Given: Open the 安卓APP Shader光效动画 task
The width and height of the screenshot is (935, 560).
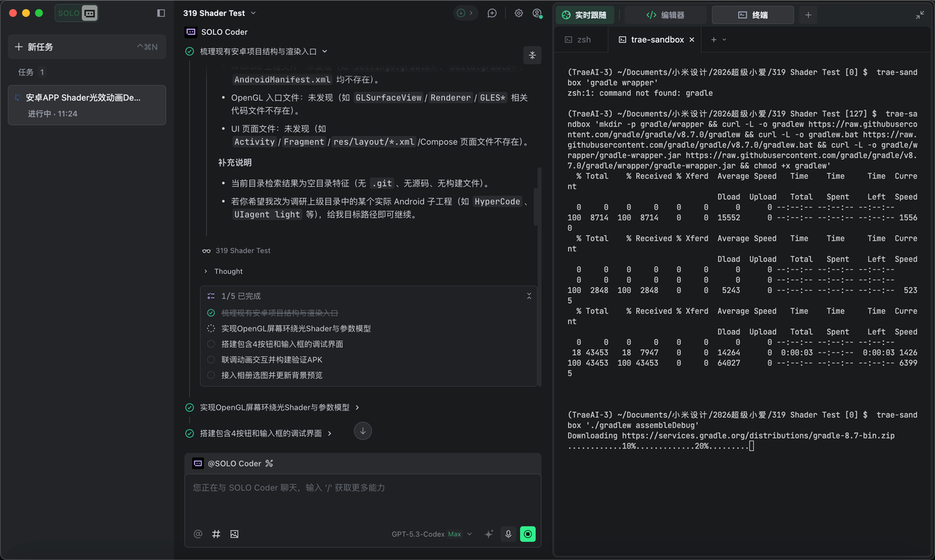Looking at the screenshot, I should point(87,105).
